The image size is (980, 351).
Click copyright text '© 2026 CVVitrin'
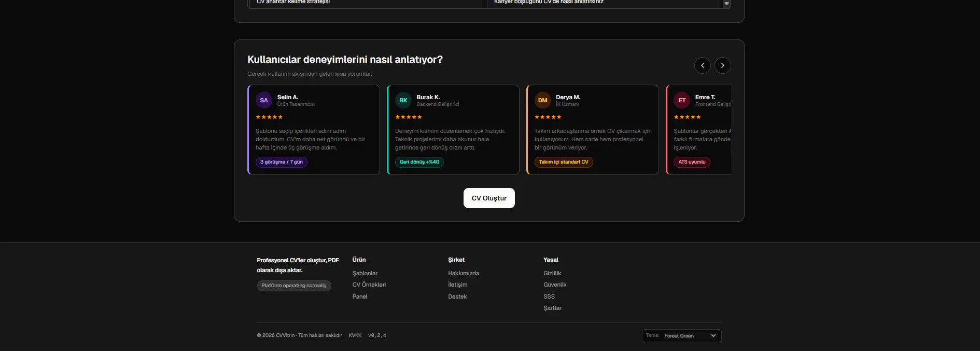point(276,335)
